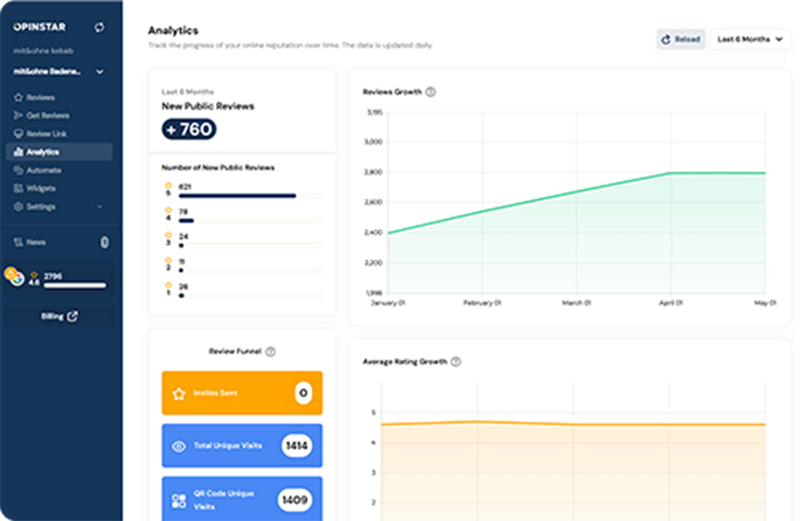Click the 4-star reviews progress bar
This screenshot has height=521, width=812.
click(x=251, y=221)
